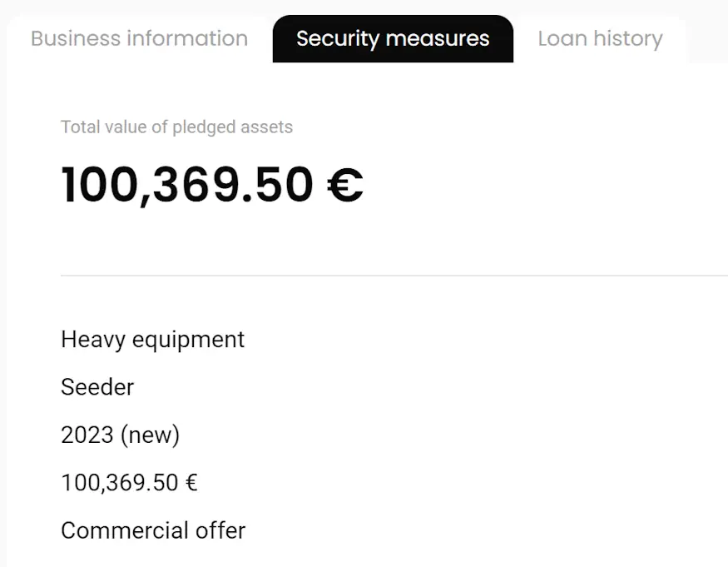Click the Commercial offer document link

[153, 530]
